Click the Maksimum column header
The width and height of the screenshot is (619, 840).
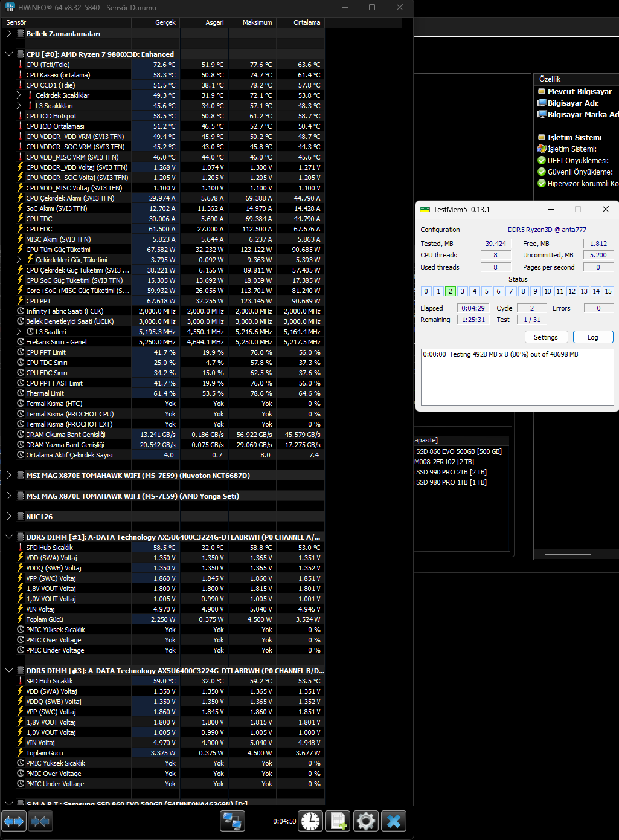[x=252, y=22]
